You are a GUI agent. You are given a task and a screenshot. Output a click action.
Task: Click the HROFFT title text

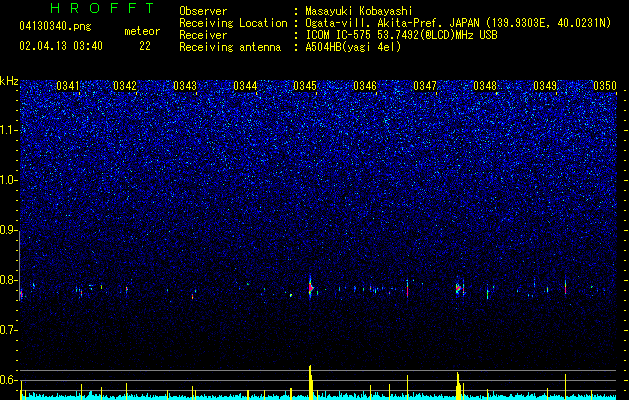pos(102,8)
